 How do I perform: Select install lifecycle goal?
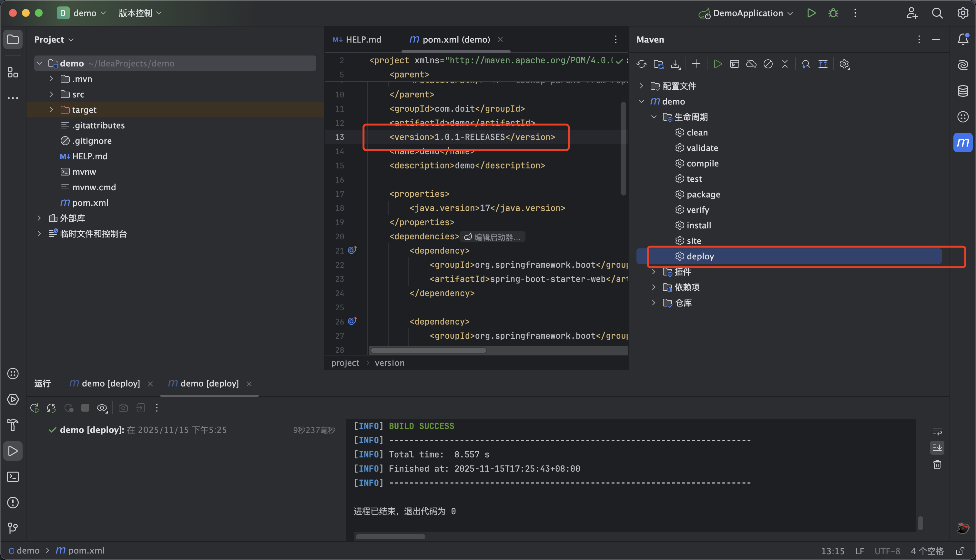pyautogui.click(x=698, y=225)
